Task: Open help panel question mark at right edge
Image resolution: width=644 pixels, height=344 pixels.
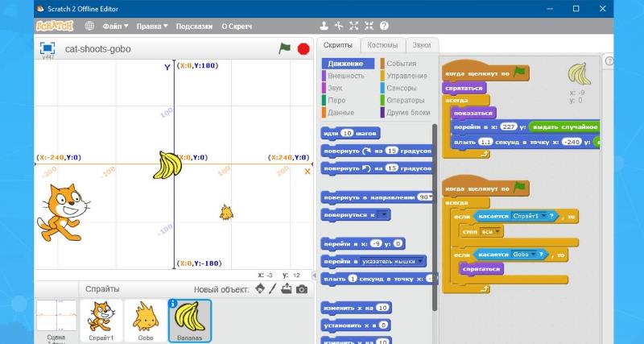Action: click(x=609, y=61)
